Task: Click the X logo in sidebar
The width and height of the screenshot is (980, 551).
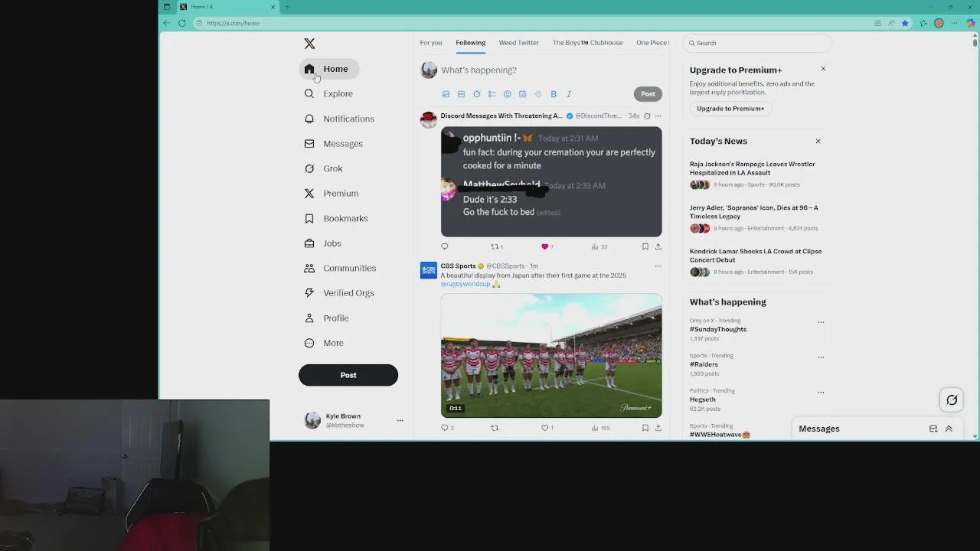Action: coord(309,44)
